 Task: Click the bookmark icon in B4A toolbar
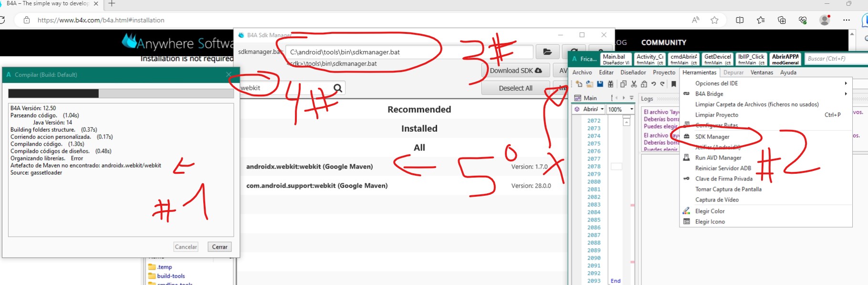point(674,84)
